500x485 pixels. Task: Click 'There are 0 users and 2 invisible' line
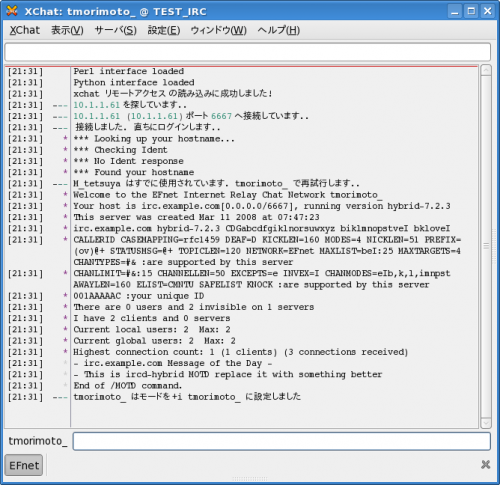[194, 307]
